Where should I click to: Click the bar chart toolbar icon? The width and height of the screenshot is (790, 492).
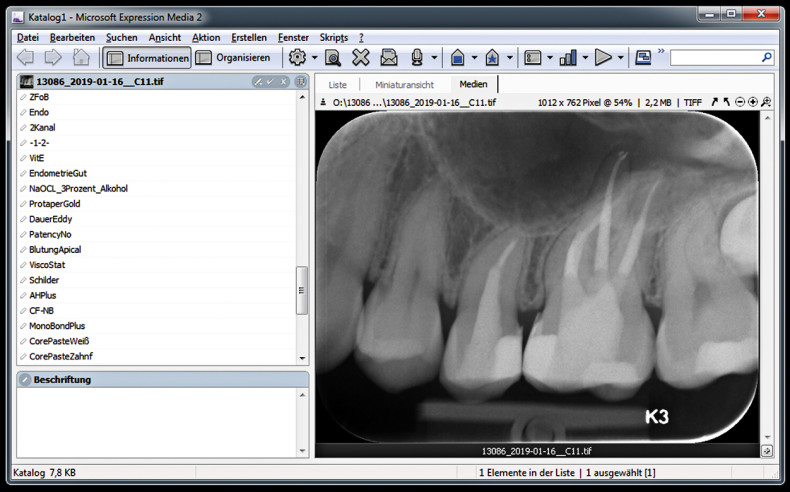pos(568,58)
